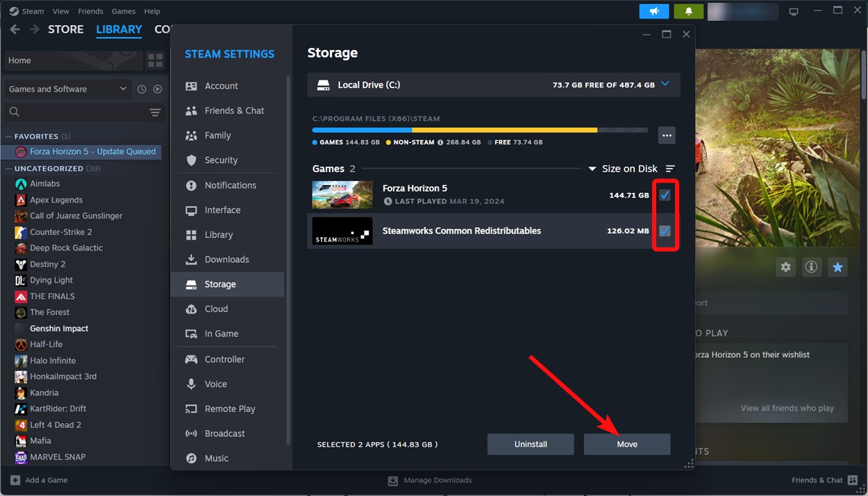Click the disk usage storage bar
Screen dimensions: 868x496
[x=479, y=130]
